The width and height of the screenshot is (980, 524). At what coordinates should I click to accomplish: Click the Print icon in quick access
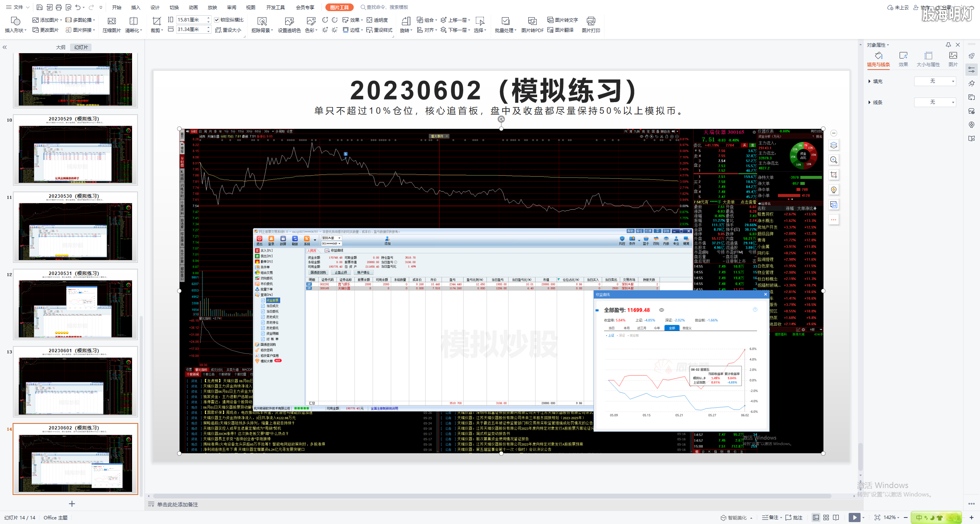59,7
